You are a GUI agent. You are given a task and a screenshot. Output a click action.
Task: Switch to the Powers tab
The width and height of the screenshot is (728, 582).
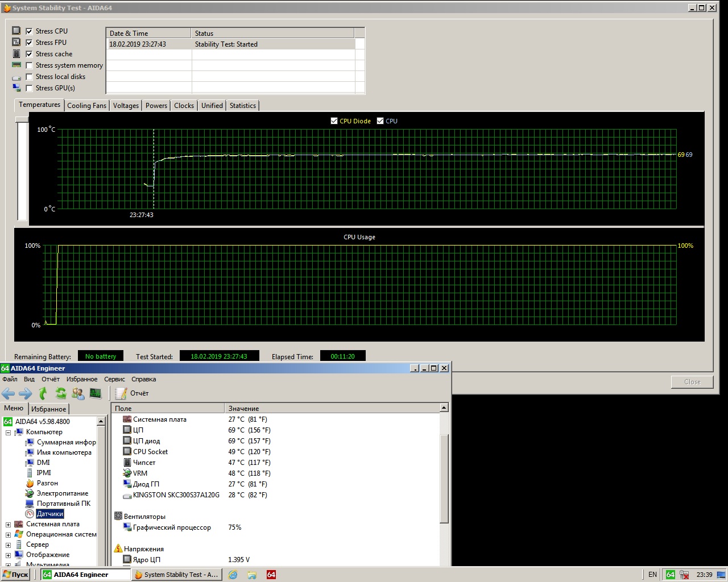pyautogui.click(x=156, y=106)
